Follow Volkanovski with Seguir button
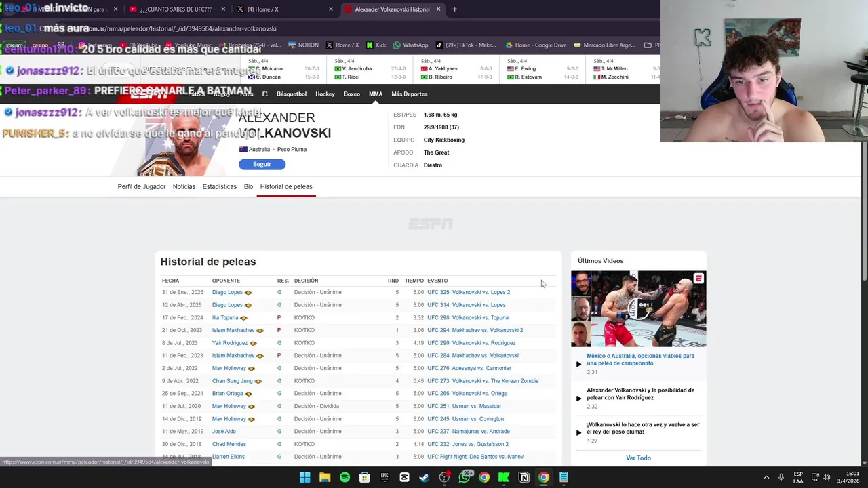 262,164
